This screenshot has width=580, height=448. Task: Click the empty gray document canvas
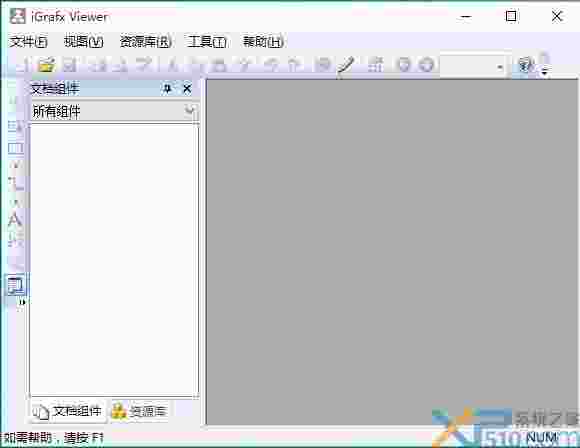click(392, 252)
